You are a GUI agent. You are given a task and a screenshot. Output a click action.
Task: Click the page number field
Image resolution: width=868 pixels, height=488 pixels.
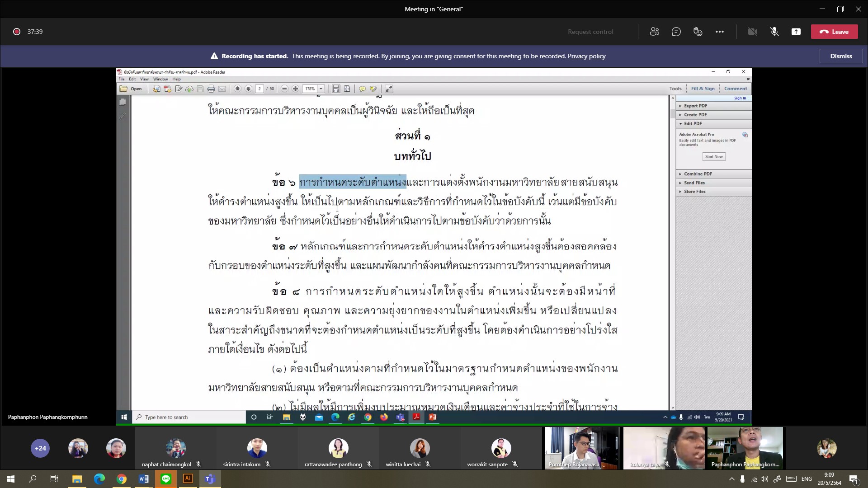pos(259,89)
